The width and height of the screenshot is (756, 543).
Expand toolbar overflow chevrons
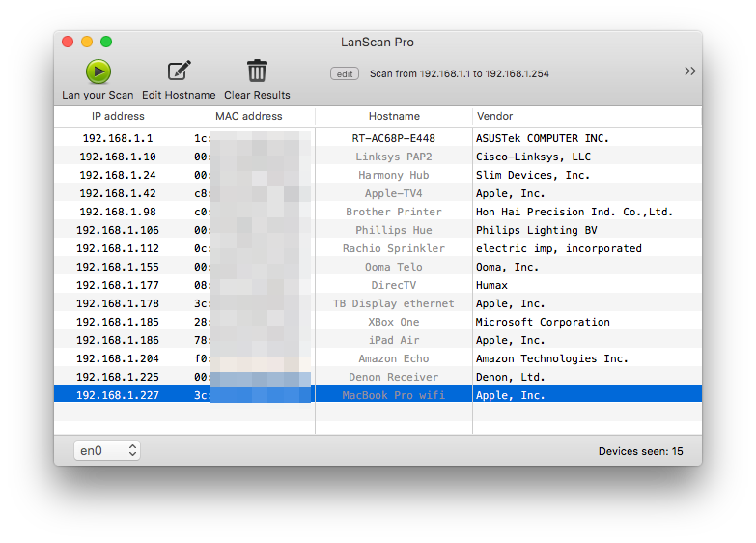pos(690,71)
